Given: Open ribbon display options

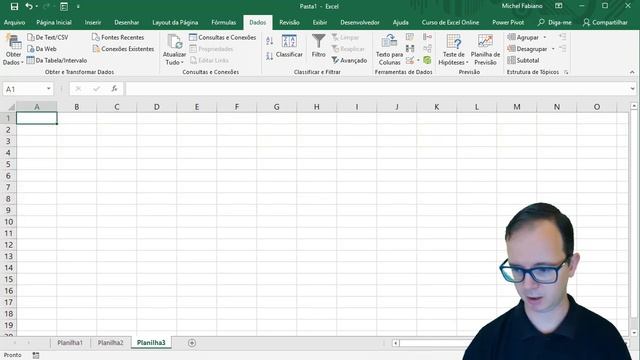Looking at the screenshot, I should pos(558,6).
